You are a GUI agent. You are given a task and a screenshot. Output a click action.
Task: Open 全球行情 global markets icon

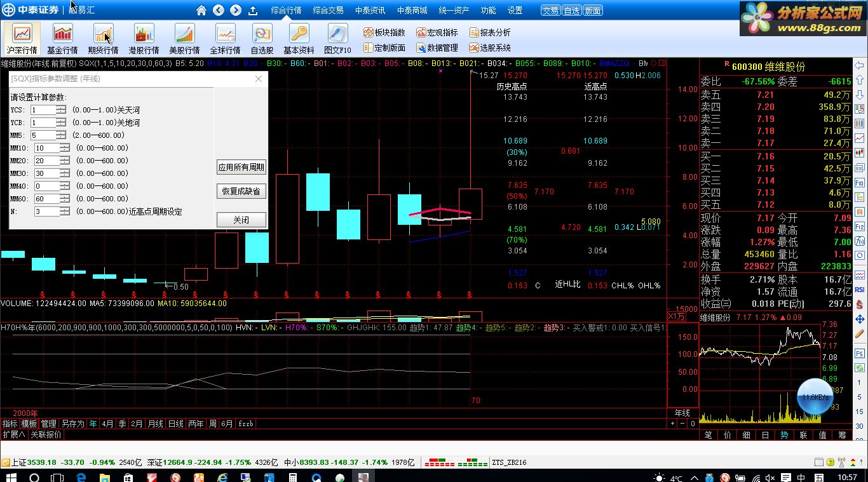coord(225,38)
